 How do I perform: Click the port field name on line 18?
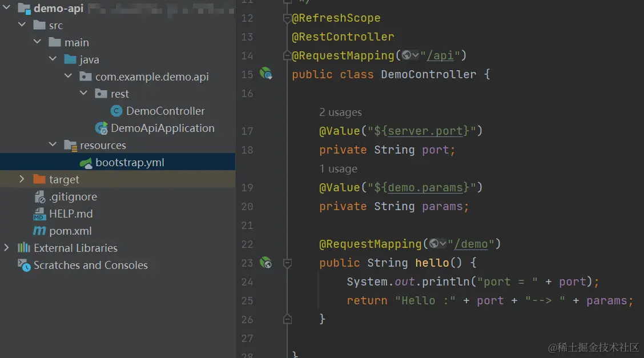(436, 150)
